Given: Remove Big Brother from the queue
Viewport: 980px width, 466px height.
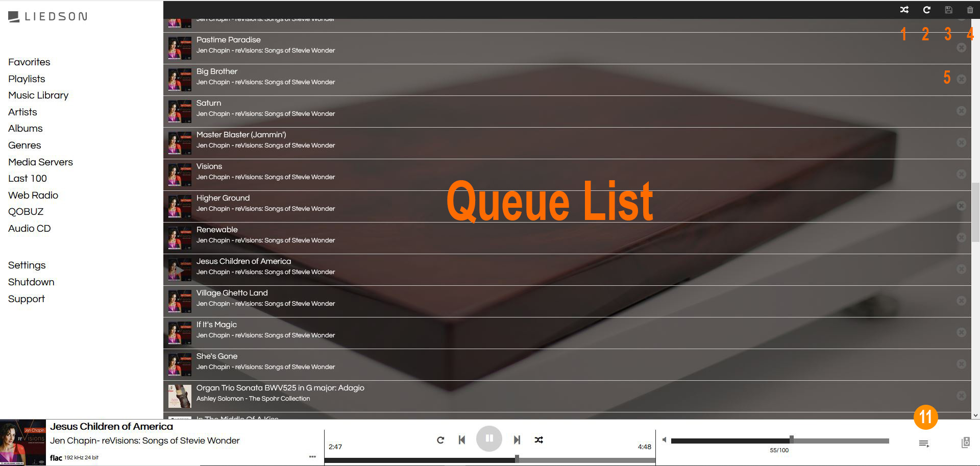Looking at the screenshot, I should (x=961, y=79).
